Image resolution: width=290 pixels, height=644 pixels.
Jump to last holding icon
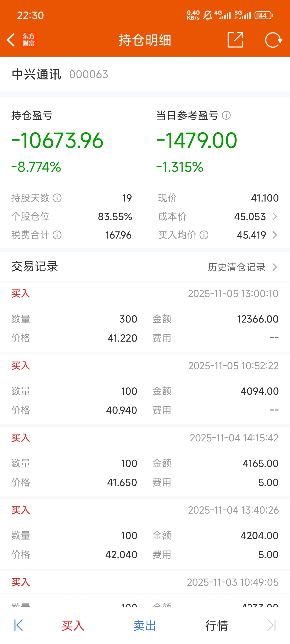point(271,625)
